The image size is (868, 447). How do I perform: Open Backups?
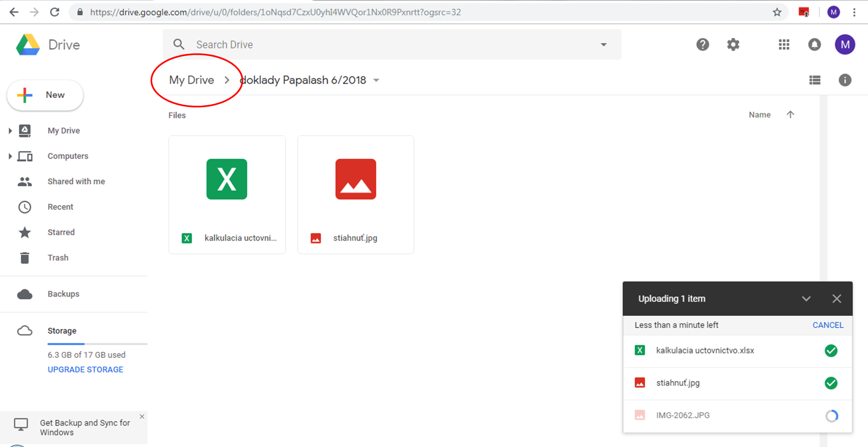pos(63,294)
